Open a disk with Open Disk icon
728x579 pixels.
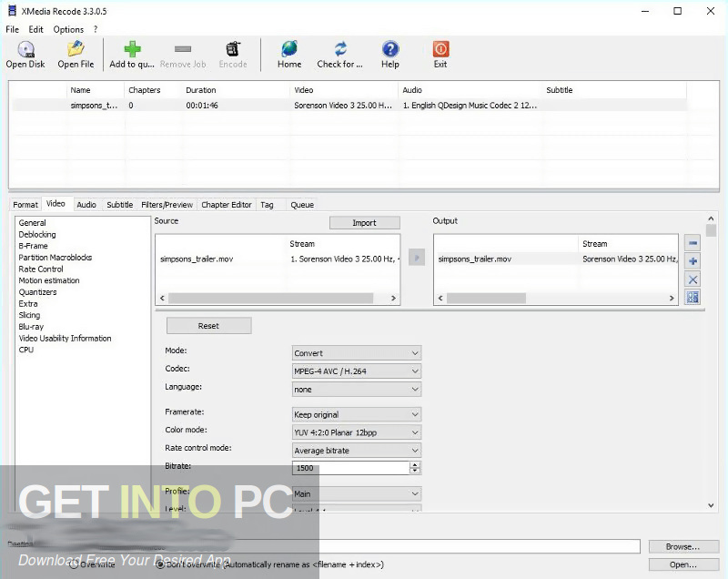[x=26, y=49]
